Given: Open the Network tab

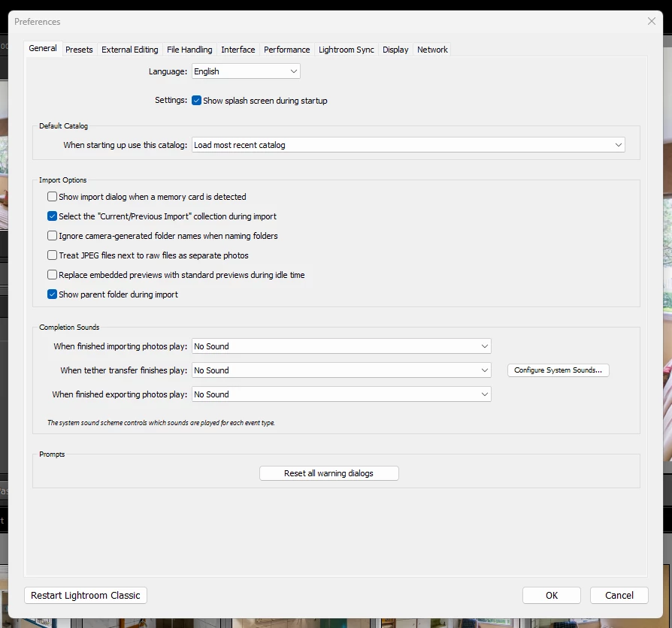Looking at the screenshot, I should (432, 50).
